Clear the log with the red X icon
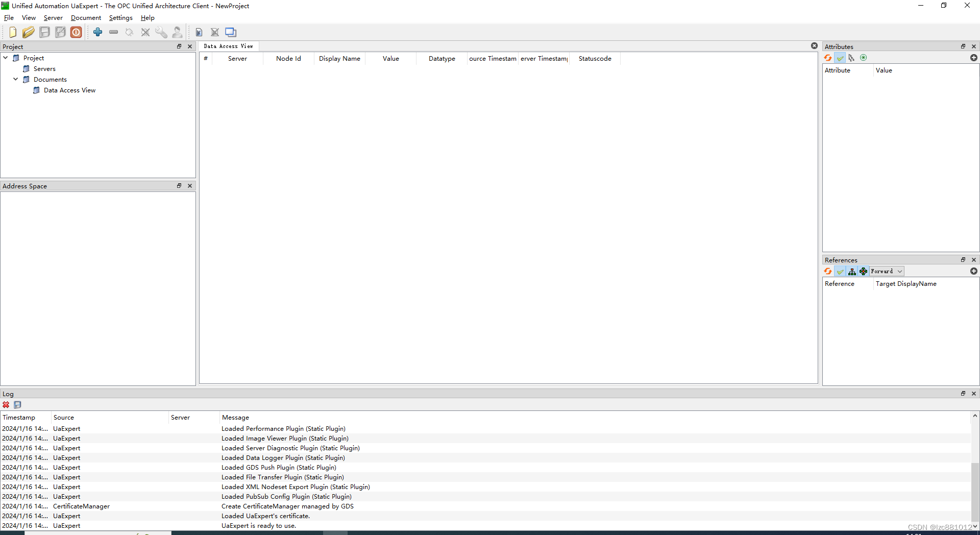 pos(6,405)
